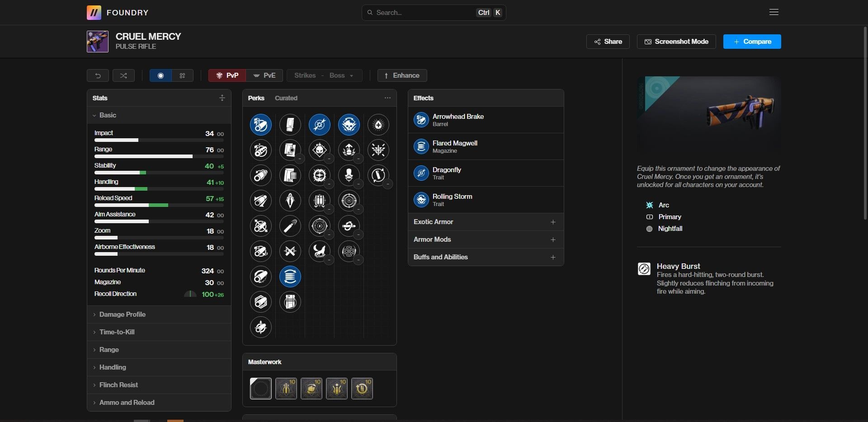Click the Cruel Mercy weapon thumbnail icon
The width and height of the screenshot is (868, 422).
pos(98,42)
